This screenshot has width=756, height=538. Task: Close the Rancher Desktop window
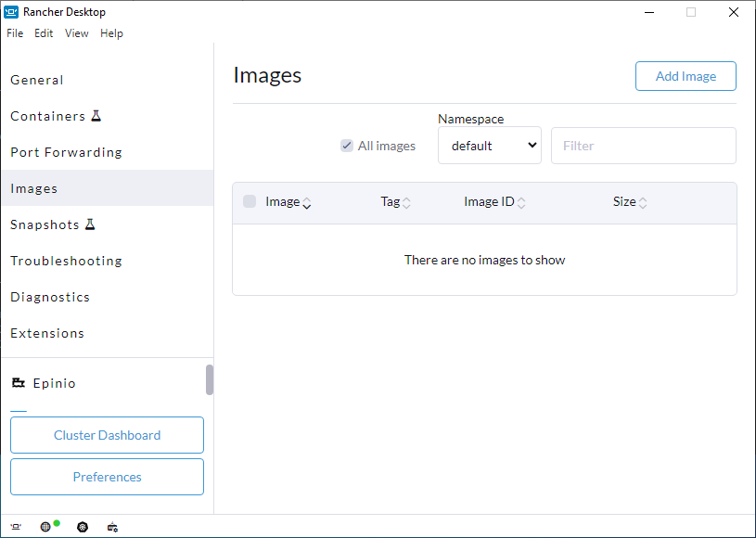(x=734, y=12)
